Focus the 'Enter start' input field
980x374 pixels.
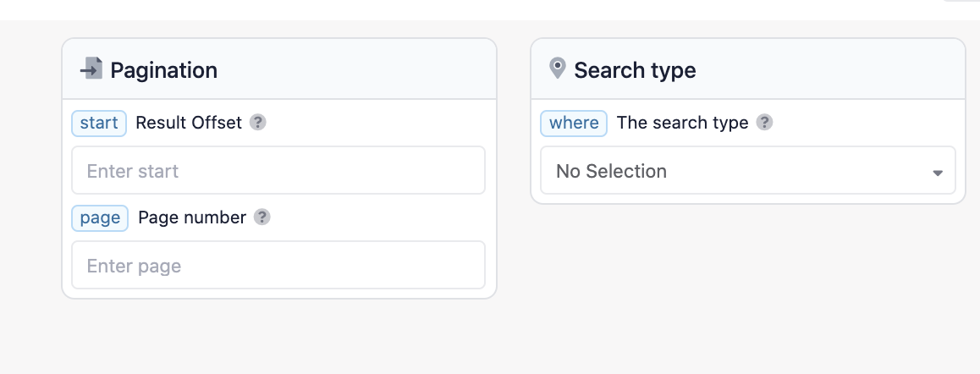(x=278, y=171)
